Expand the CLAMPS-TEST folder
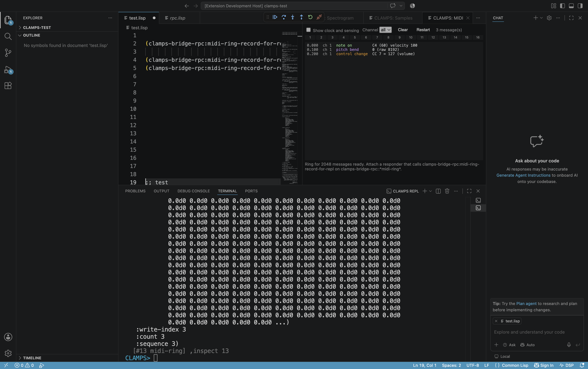 point(37,28)
